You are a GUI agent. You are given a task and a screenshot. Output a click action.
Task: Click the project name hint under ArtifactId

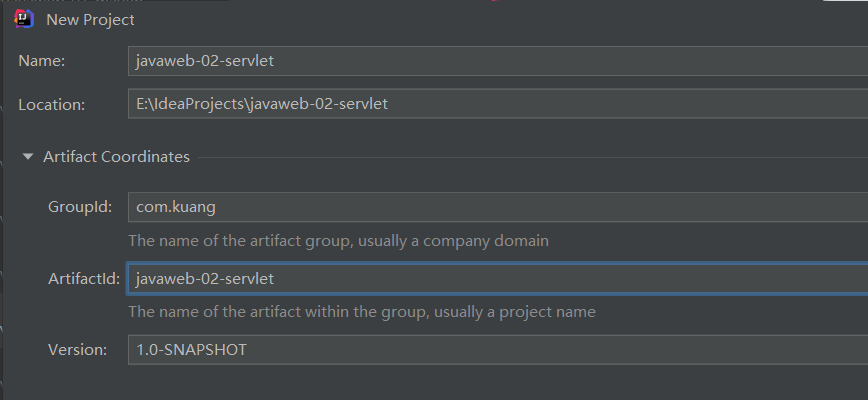click(362, 311)
